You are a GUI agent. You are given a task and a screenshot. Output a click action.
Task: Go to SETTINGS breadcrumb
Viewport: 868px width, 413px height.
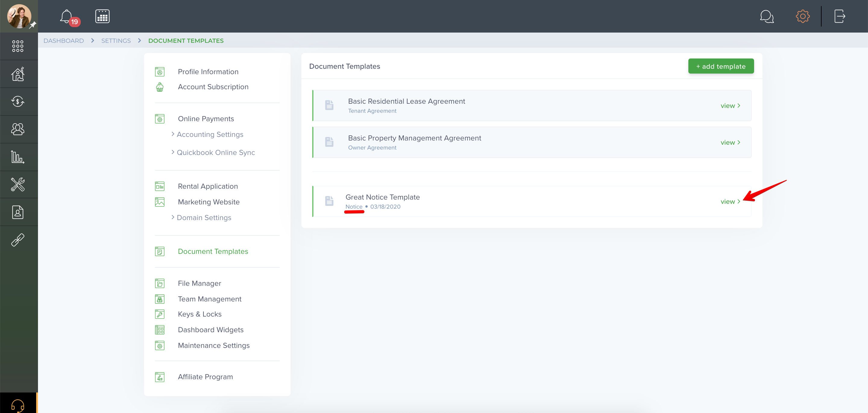[116, 41]
